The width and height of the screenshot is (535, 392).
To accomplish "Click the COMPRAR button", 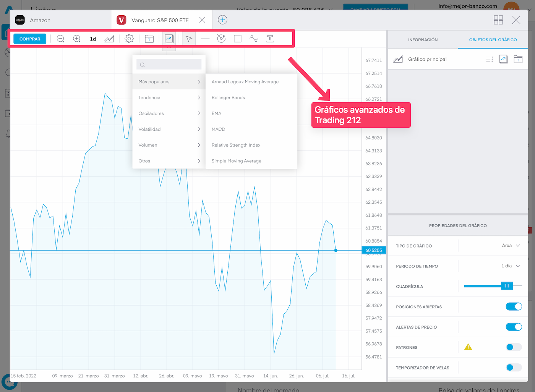I will (30, 39).
